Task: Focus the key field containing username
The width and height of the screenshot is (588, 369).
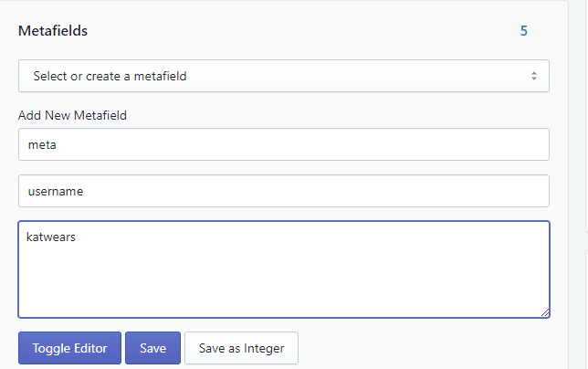Action: pyautogui.click(x=284, y=191)
